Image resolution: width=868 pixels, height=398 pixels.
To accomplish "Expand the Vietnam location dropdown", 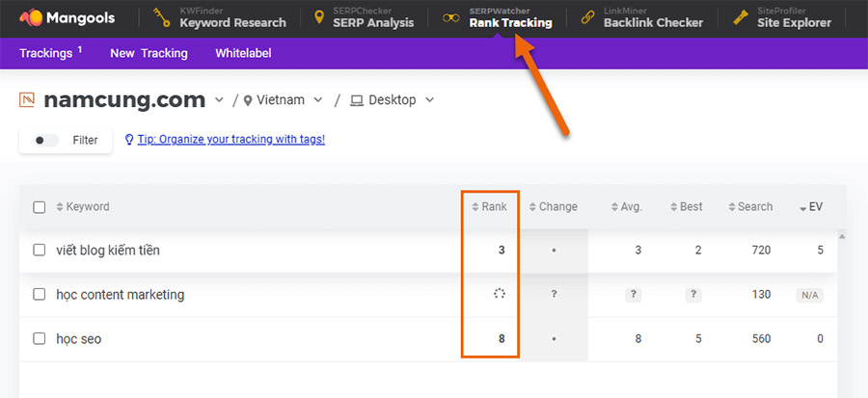I will click(x=317, y=100).
